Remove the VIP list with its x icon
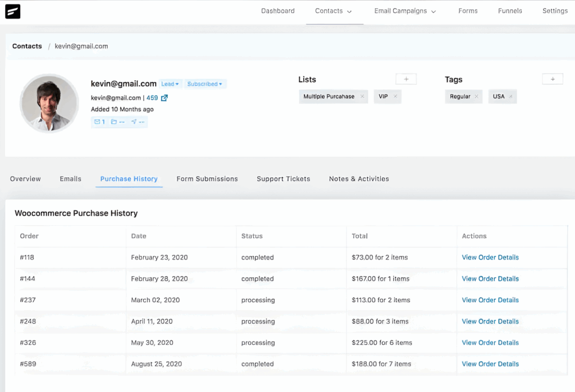The image size is (575, 392). click(x=395, y=96)
